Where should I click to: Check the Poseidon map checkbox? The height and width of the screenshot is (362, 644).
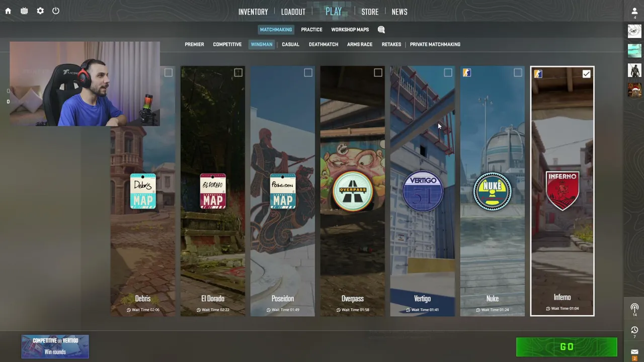(308, 73)
